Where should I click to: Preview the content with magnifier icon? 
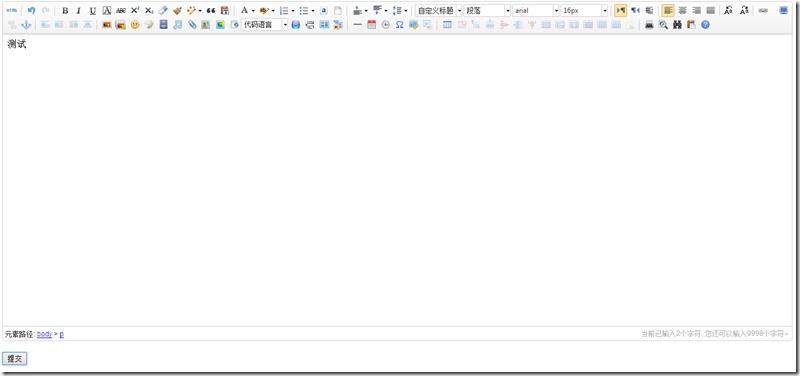663,24
